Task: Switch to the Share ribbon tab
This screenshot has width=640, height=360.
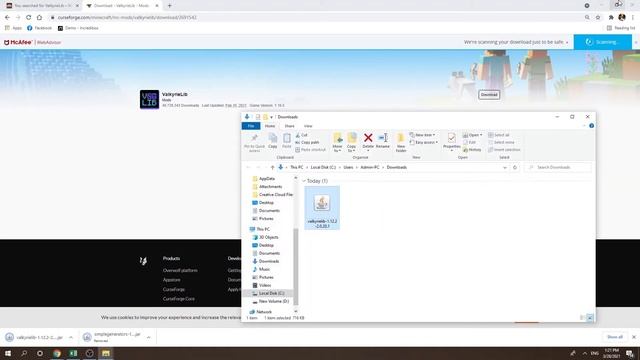Action: click(x=289, y=126)
